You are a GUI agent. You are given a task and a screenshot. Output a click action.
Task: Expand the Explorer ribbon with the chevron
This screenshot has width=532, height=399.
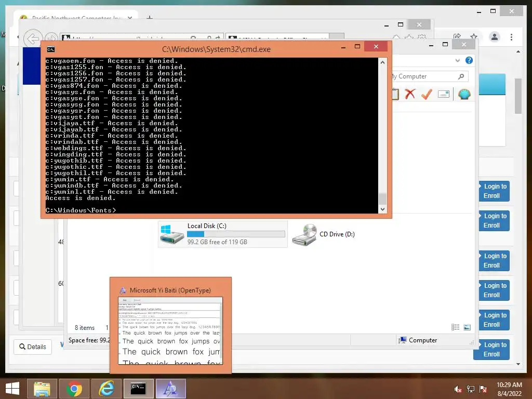pos(457,60)
